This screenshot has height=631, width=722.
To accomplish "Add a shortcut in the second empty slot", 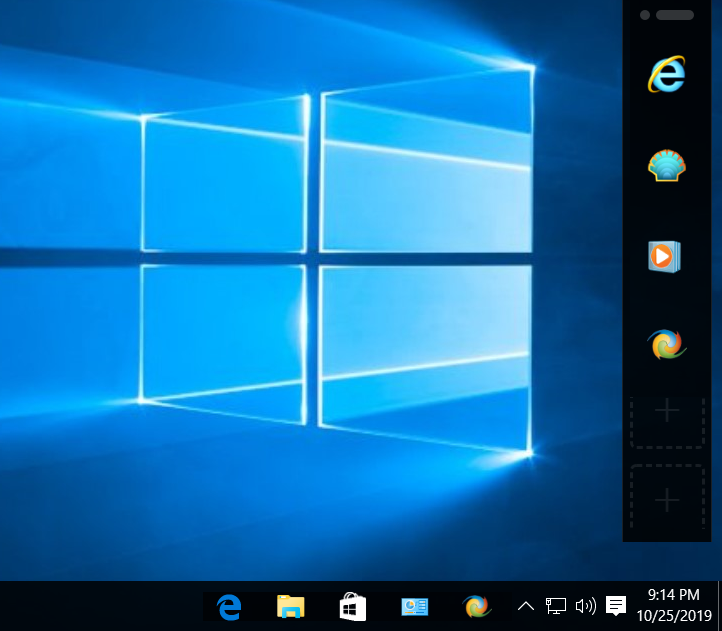I will tap(667, 497).
